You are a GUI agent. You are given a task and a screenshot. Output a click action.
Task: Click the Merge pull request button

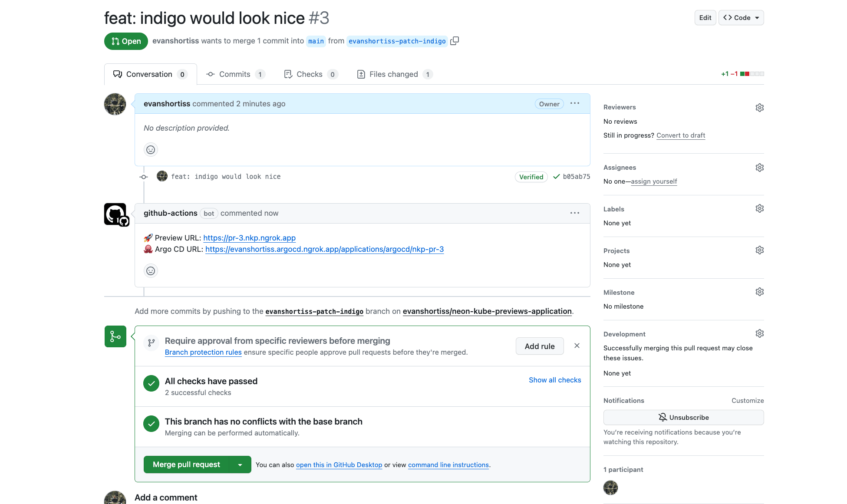tap(186, 465)
